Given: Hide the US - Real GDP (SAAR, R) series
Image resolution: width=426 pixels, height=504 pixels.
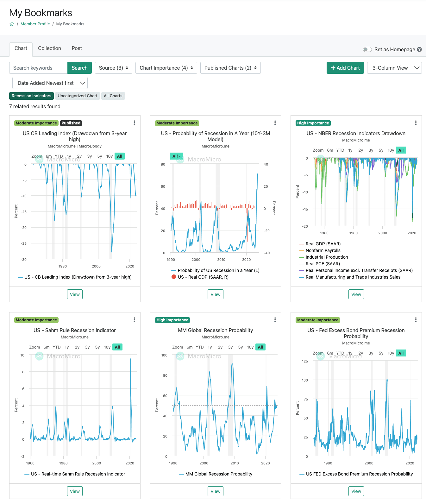Looking at the screenshot, I should [x=203, y=277].
